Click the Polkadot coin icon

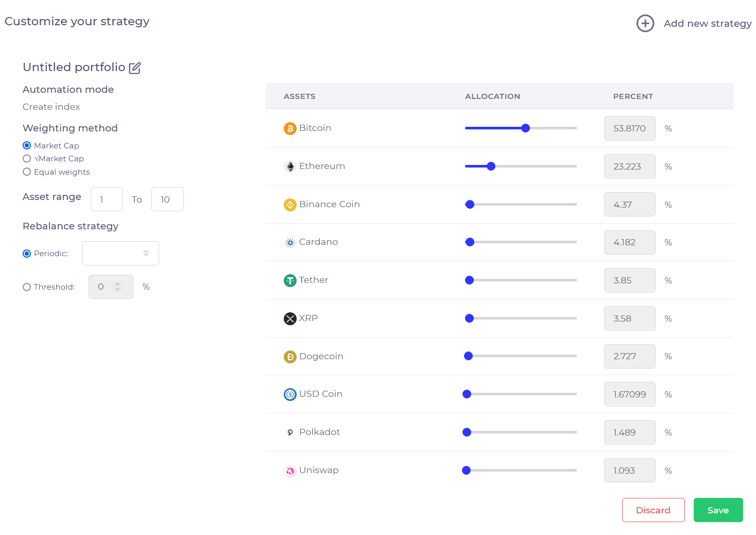pyautogui.click(x=290, y=432)
